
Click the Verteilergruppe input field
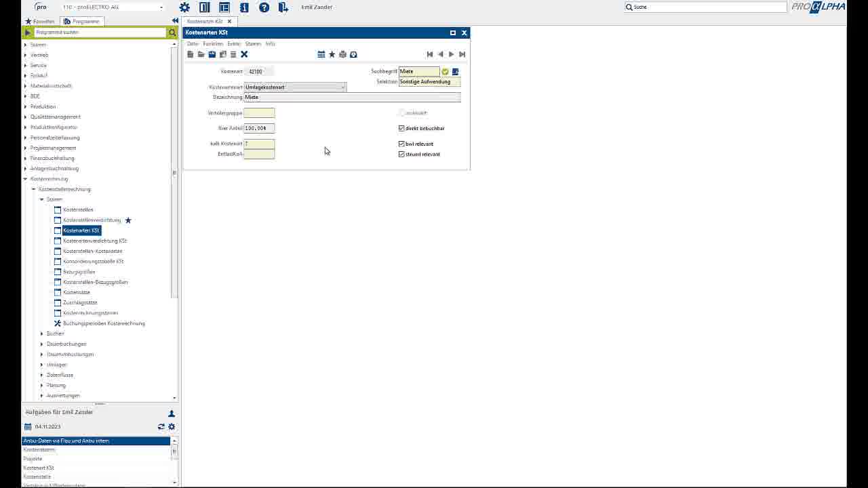point(259,113)
